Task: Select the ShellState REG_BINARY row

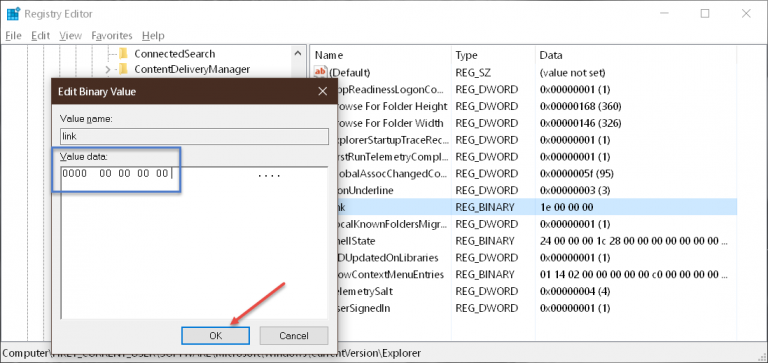Action: coord(524,241)
